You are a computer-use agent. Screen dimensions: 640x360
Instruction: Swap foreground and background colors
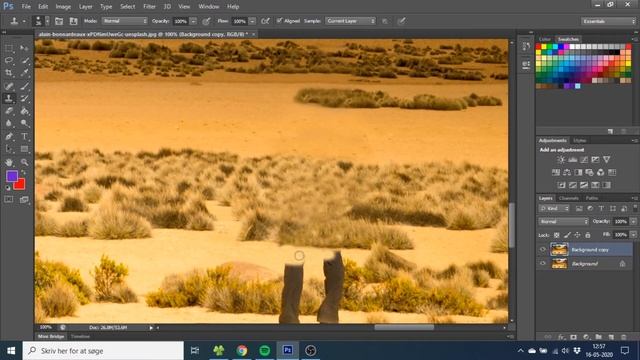[23, 173]
